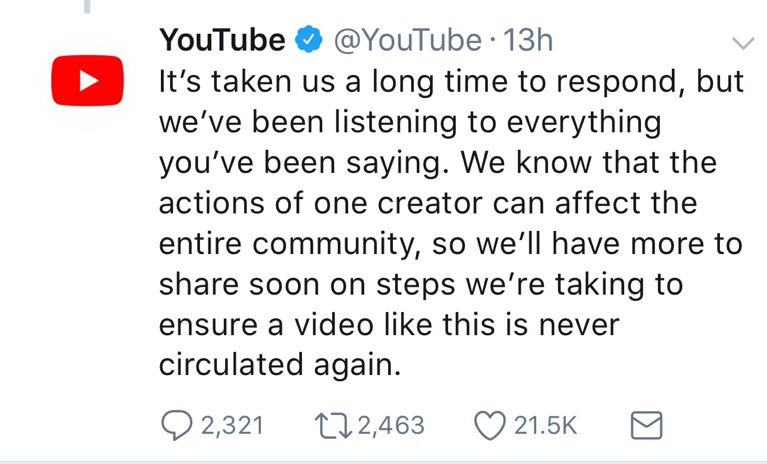This screenshot has width=767, height=464.
Task: Expand the tweet options chevron
Action: (742, 42)
